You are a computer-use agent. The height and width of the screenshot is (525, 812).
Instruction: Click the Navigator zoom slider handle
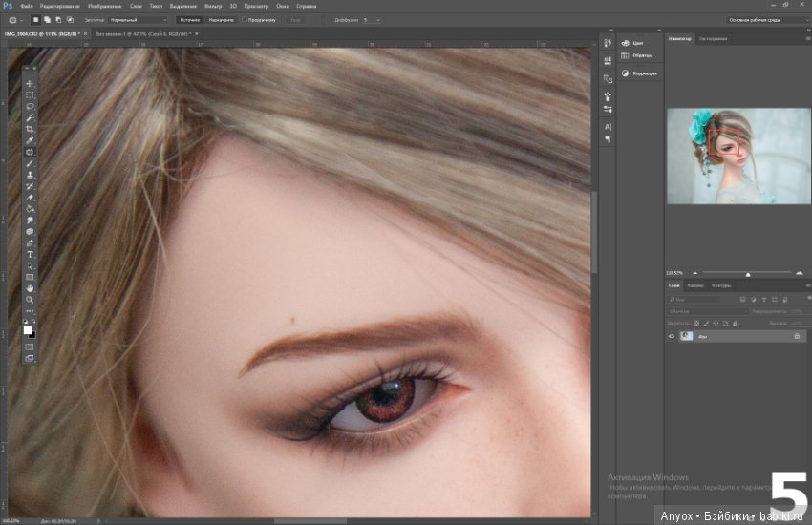(x=748, y=274)
